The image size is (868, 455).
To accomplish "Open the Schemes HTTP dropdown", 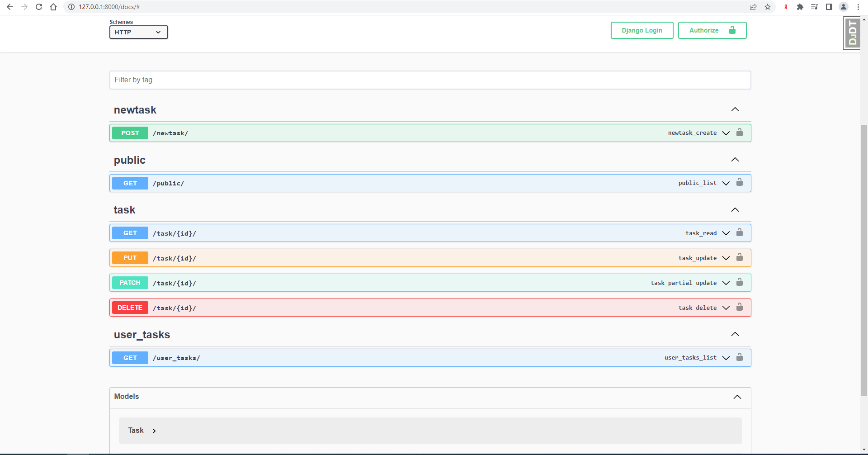I will click(139, 32).
